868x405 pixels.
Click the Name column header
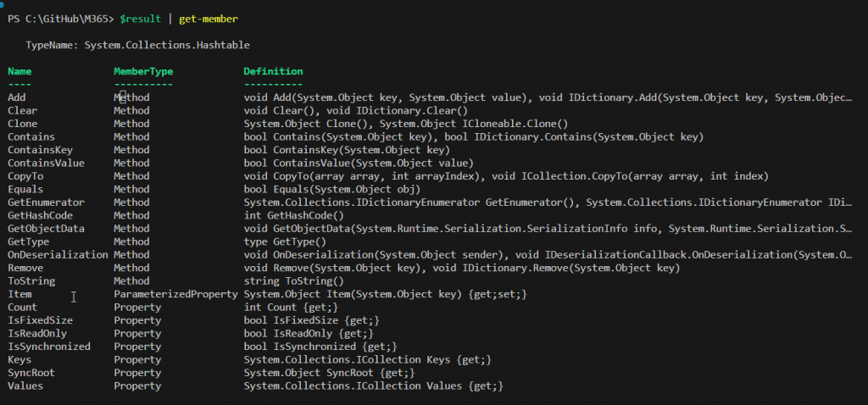(x=19, y=71)
